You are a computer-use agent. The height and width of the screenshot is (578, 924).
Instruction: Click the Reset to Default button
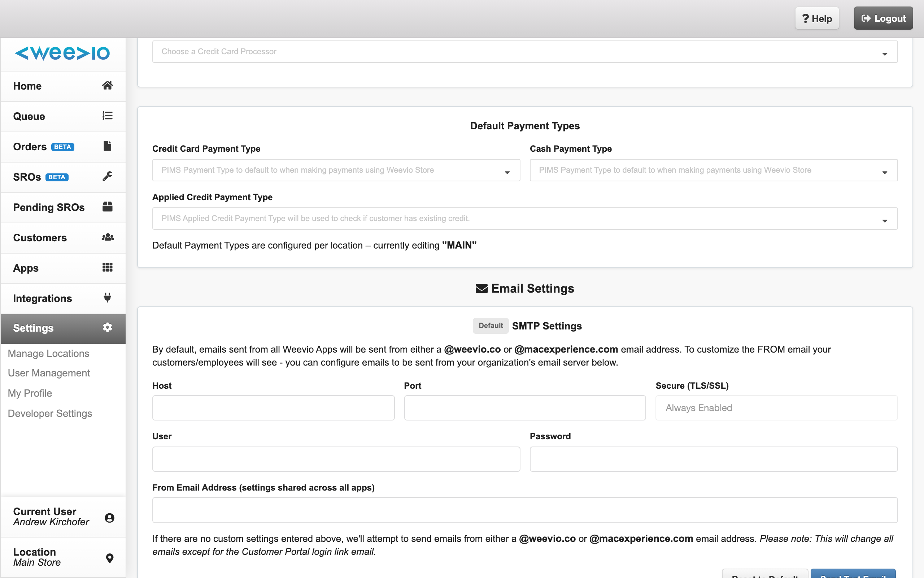(765, 574)
